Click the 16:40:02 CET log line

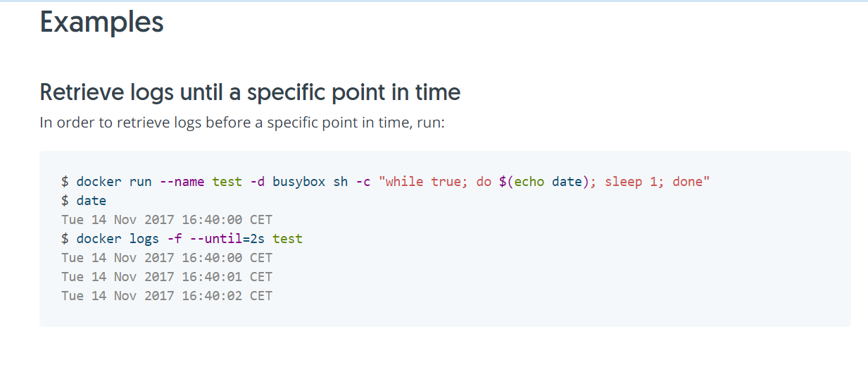coord(167,296)
